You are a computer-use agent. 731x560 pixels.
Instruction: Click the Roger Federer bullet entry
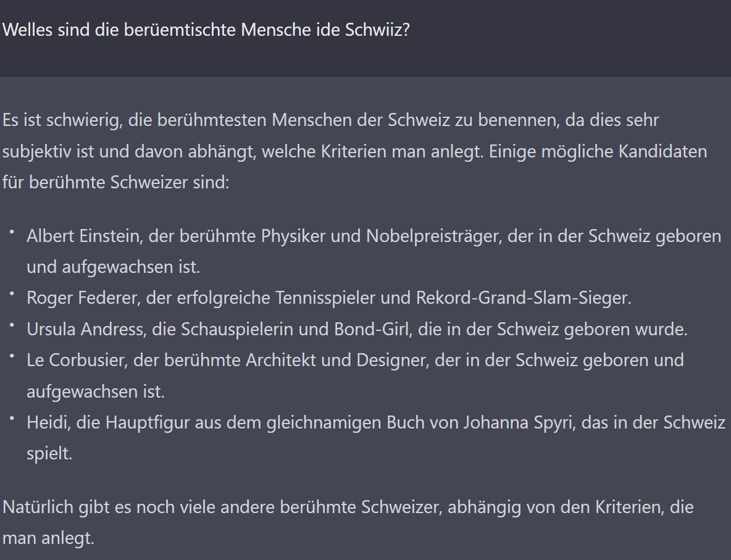pos(329,298)
